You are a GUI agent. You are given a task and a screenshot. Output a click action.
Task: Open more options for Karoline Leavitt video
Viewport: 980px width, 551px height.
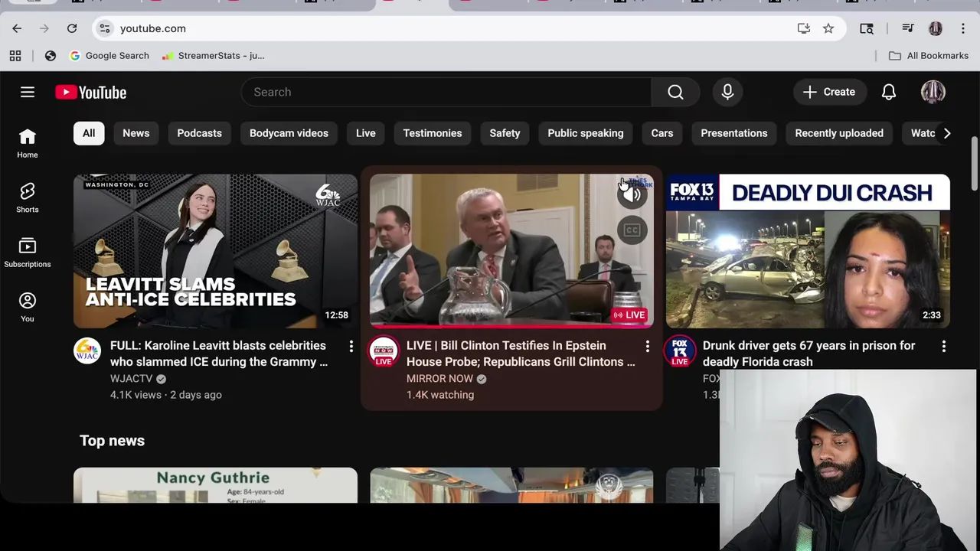click(x=351, y=347)
